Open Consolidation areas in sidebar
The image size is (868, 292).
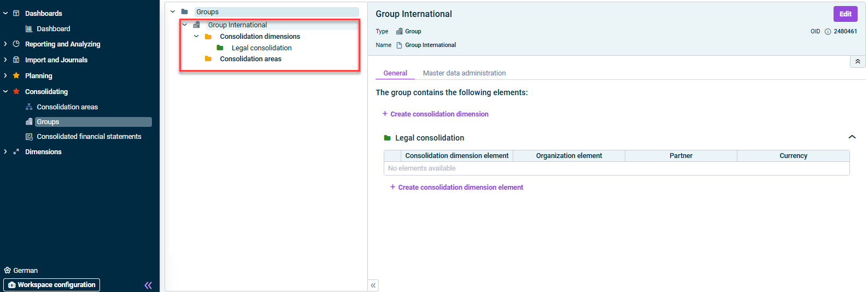pyautogui.click(x=67, y=107)
